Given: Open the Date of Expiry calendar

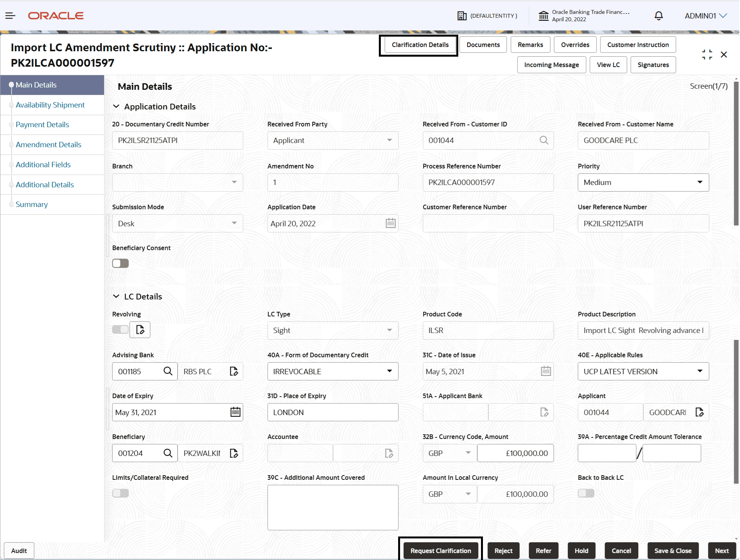Looking at the screenshot, I should point(235,412).
